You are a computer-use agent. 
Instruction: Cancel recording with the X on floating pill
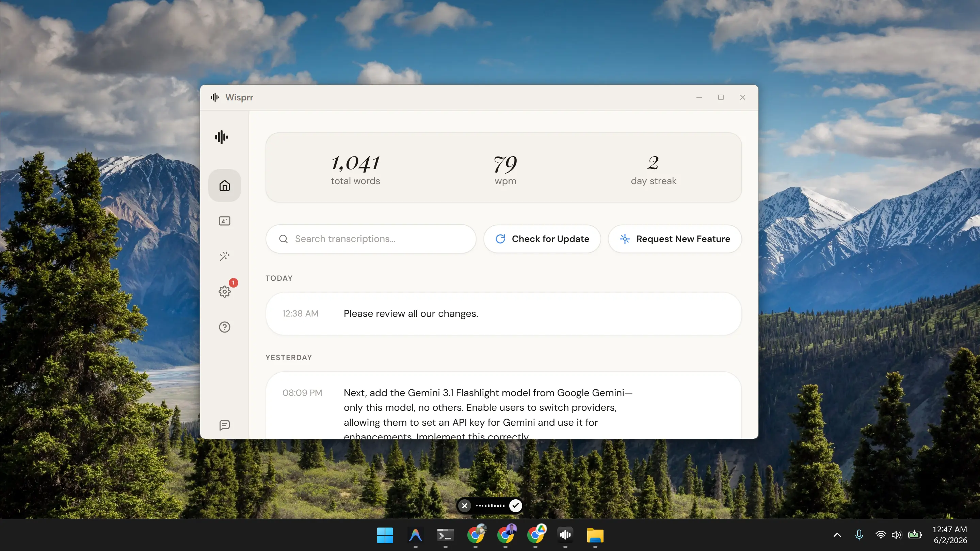tap(465, 506)
